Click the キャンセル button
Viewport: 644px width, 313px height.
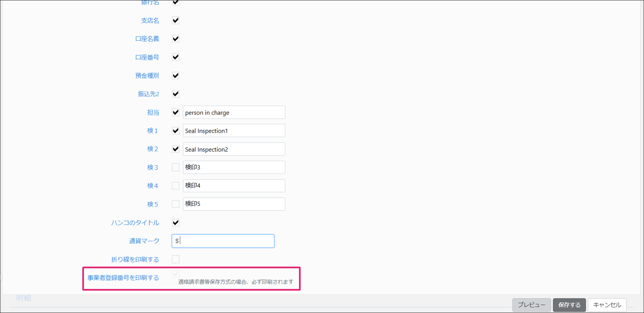tap(607, 305)
